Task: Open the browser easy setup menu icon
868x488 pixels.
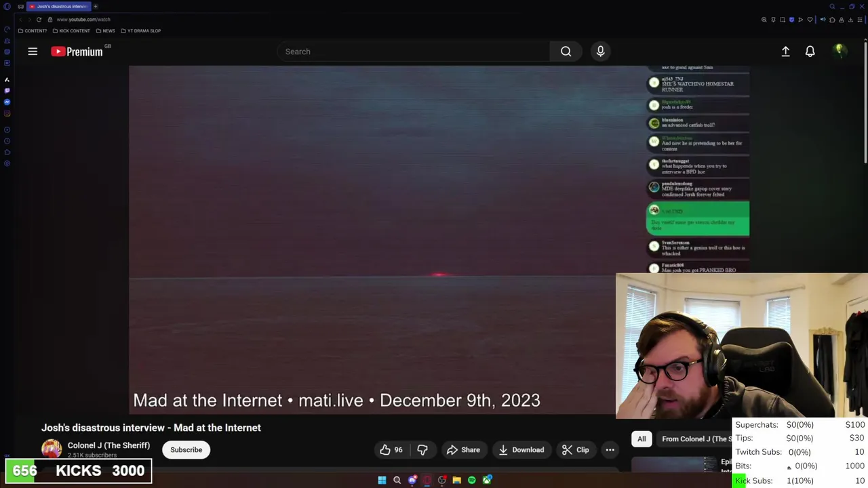Action: 860,20
